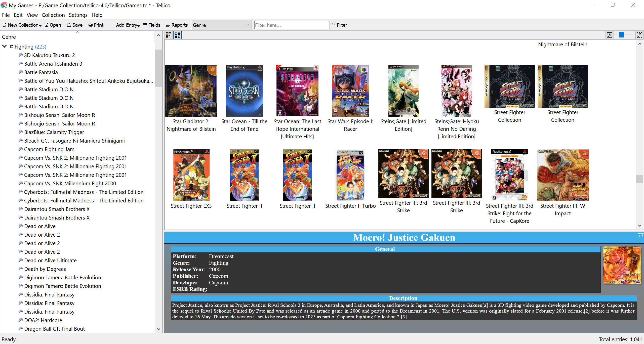Select Battle Arena Toshinden 3 entry
644x344 pixels.
point(53,64)
